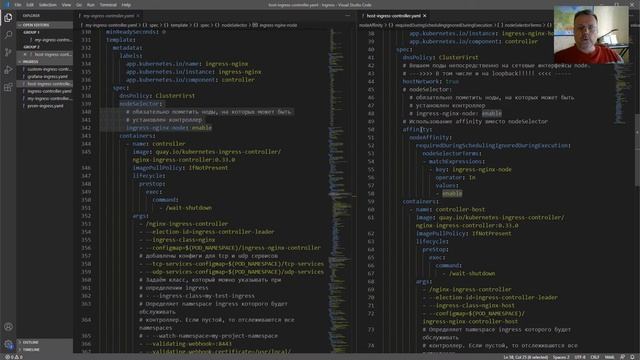Image resolution: width=640 pixels, height=360 pixels.
Task: Click errors and warnings status bar indicator
Action: coord(13,357)
